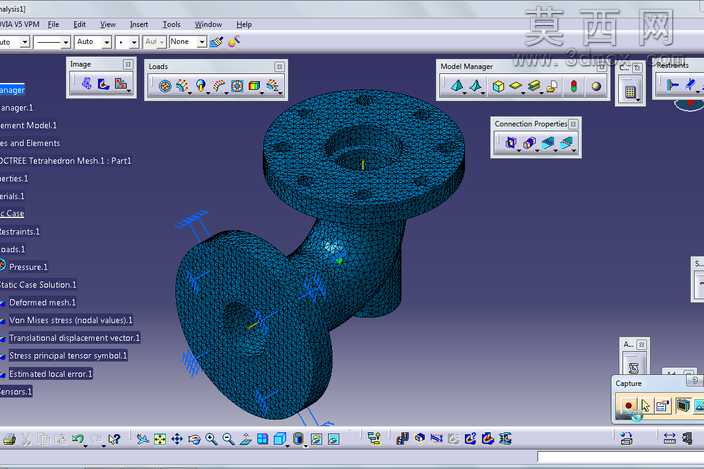Toggle Hide/Show for selected object
The height and width of the screenshot is (469, 704).
(317, 439)
